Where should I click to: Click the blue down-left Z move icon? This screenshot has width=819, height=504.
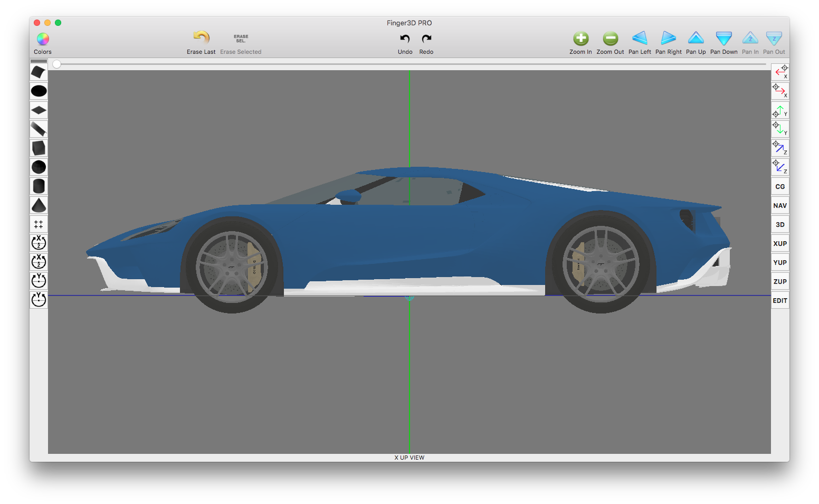click(x=780, y=167)
